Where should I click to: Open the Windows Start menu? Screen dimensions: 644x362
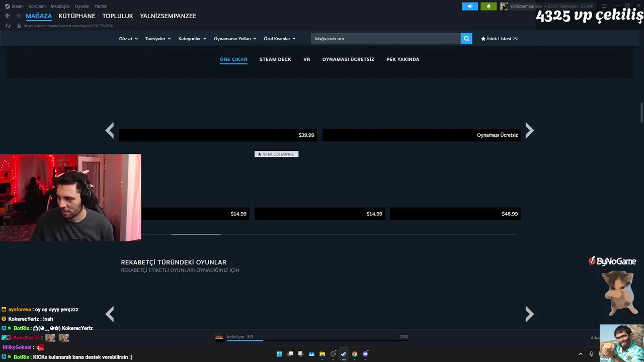click(x=279, y=354)
